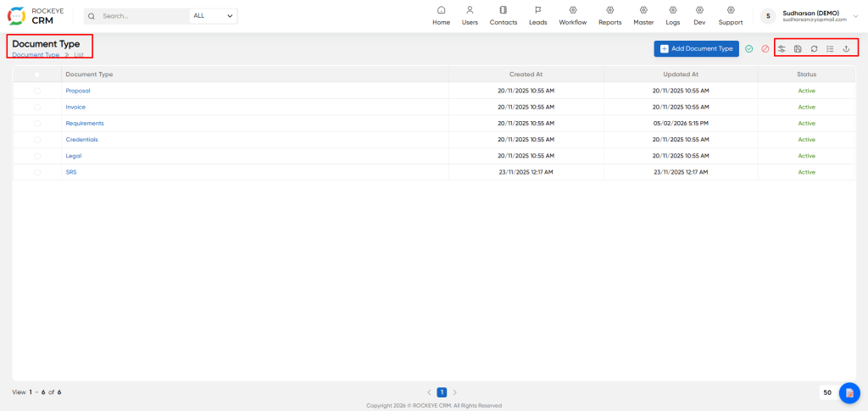Open the Logs menu
Screen dimensions: 868x411
pos(673,16)
